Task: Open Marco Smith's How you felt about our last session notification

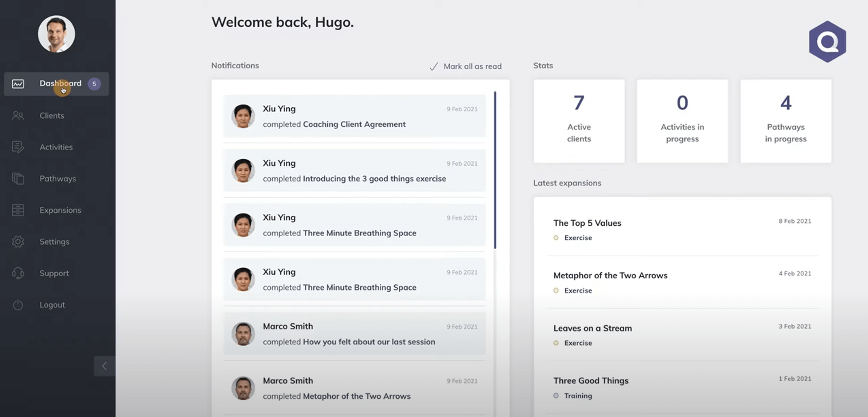Action: click(354, 334)
